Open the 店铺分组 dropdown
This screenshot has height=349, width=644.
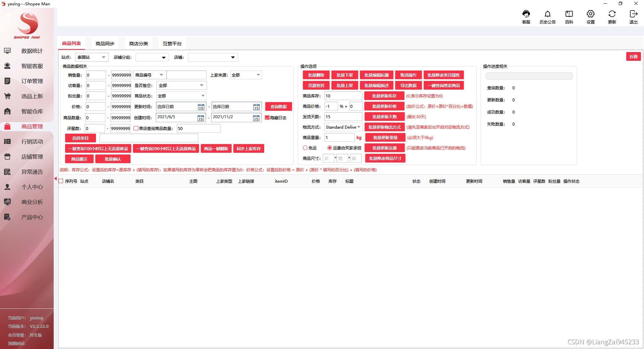pyautogui.click(x=152, y=57)
